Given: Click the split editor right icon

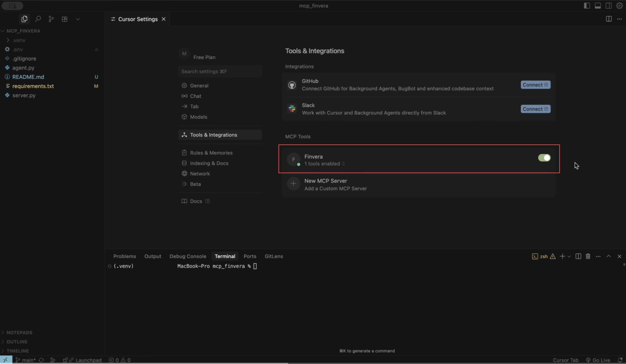Looking at the screenshot, I should [609, 19].
